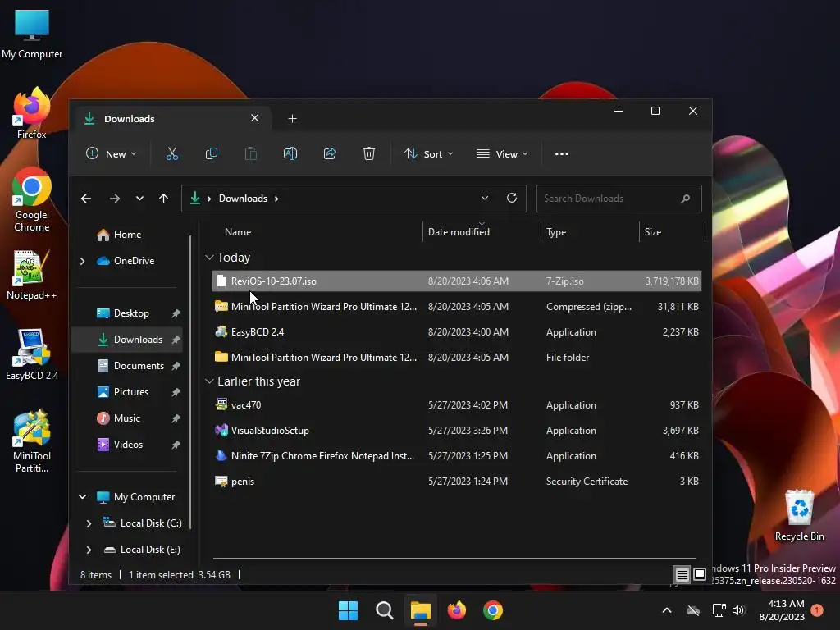Click the Search Downloads field
Image resolution: width=840 pixels, height=630 pixels.
click(x=619, y=199)
